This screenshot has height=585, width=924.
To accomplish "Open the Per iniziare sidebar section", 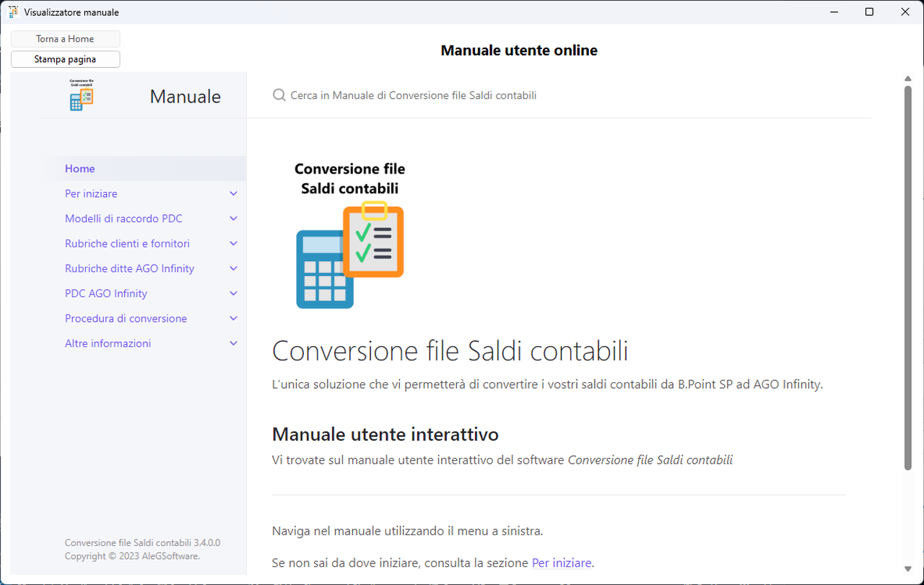I will point(91,194).
